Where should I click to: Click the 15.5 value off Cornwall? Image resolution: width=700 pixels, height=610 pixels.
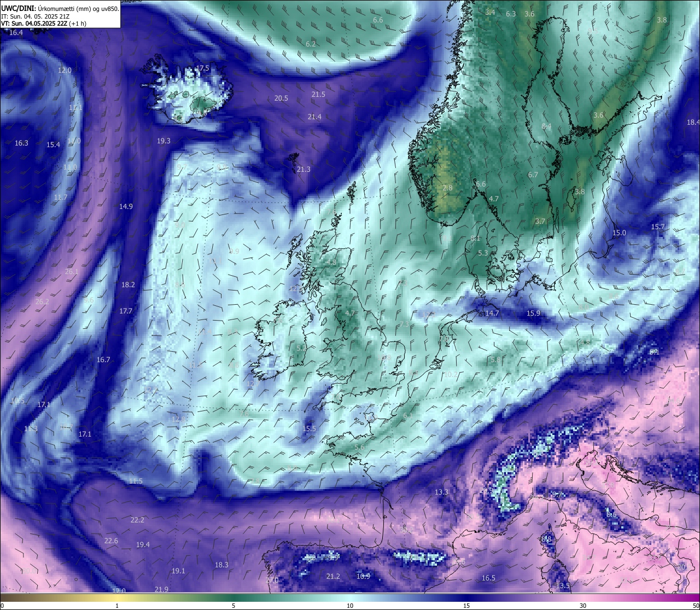point(310,429)
